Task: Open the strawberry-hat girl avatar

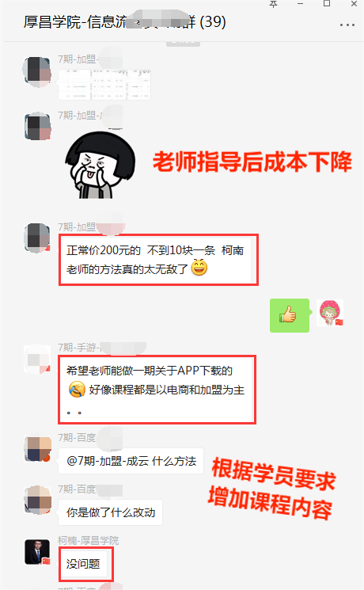Action: (330, 313)
